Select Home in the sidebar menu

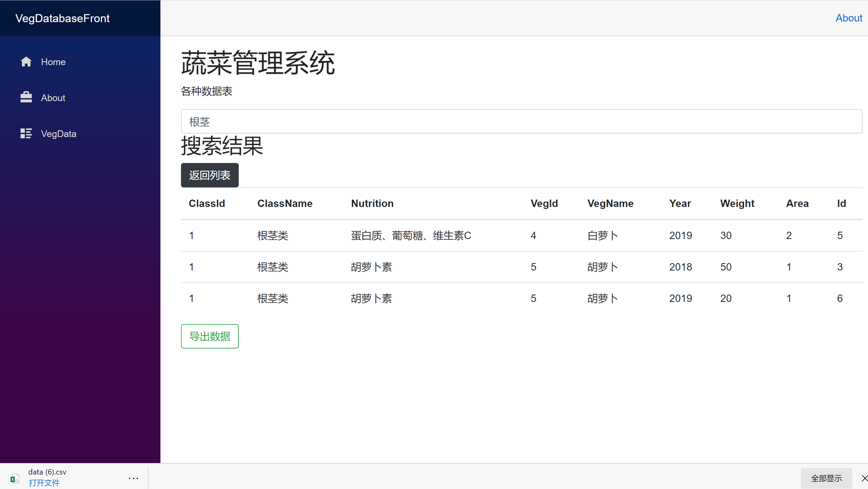pos(53,62)
